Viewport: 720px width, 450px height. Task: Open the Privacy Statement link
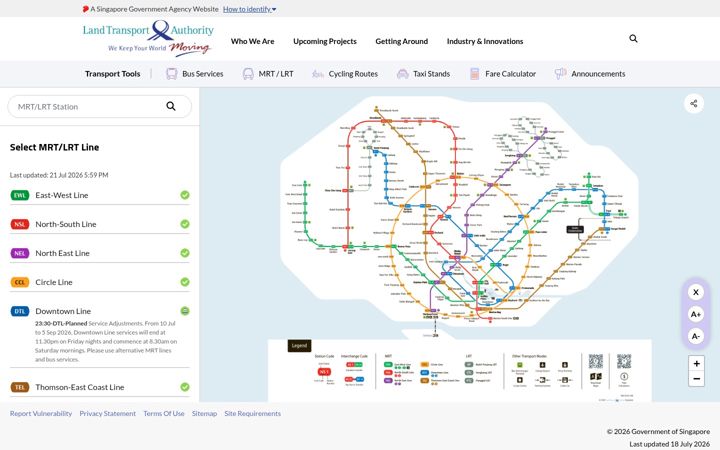pos(107,413)
